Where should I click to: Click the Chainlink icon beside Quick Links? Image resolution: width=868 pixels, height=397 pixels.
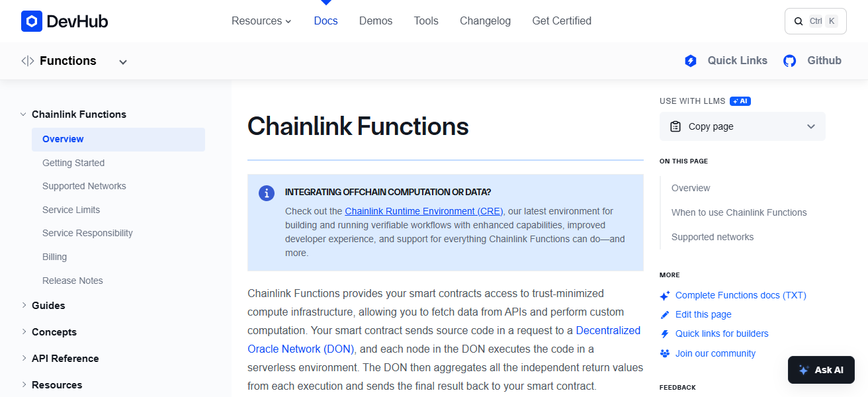pos(691,60)
